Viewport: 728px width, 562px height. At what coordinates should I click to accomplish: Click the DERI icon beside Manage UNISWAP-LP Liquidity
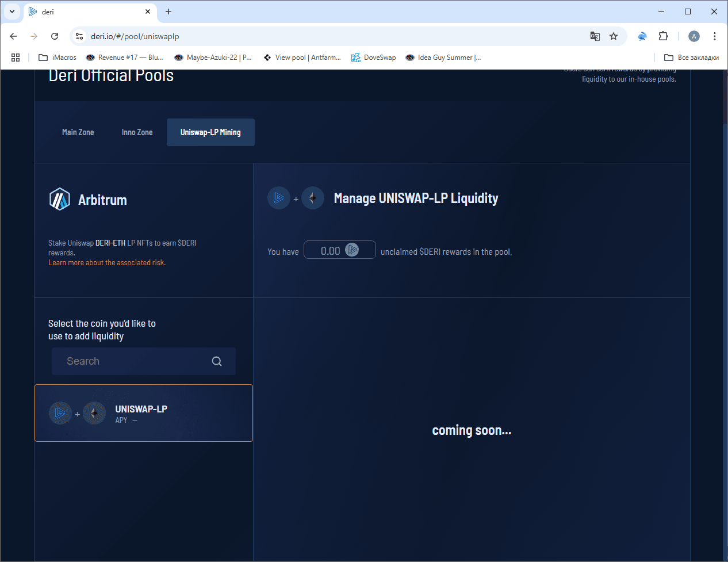tap(279, 198)
